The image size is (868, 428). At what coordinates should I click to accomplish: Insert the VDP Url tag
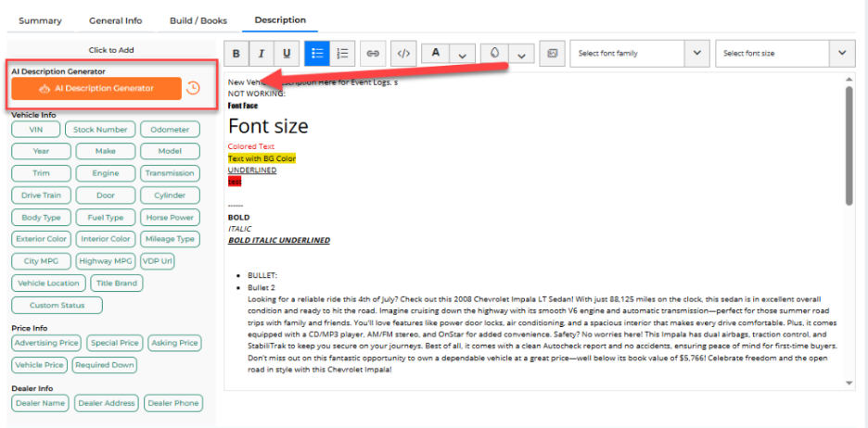[x=158, y=261]
